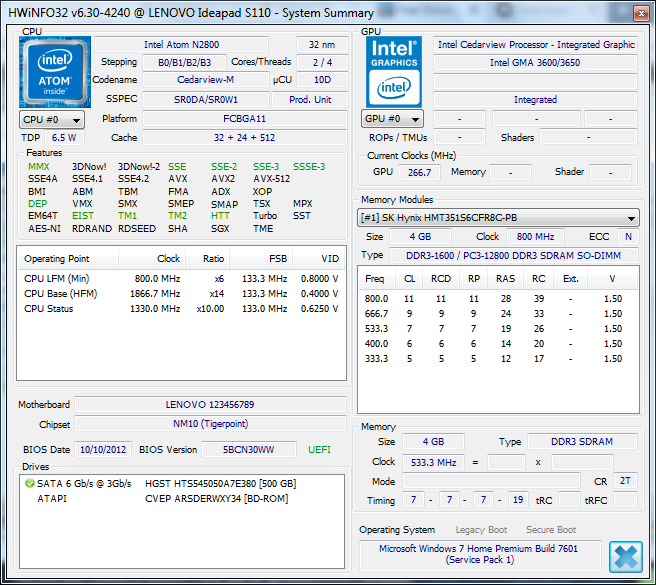Click the HTT feature label
This screenshot has width=656, height=585.
click(220, 216)
